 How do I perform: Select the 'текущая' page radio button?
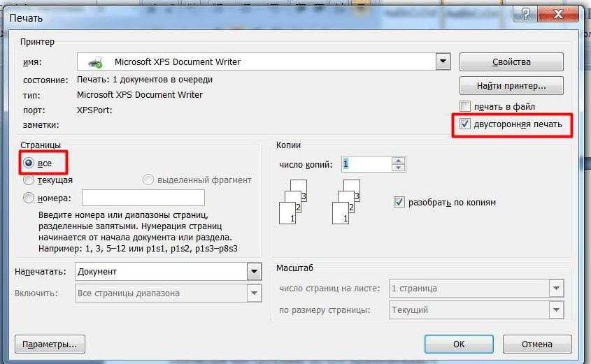[x=29, y=180]
